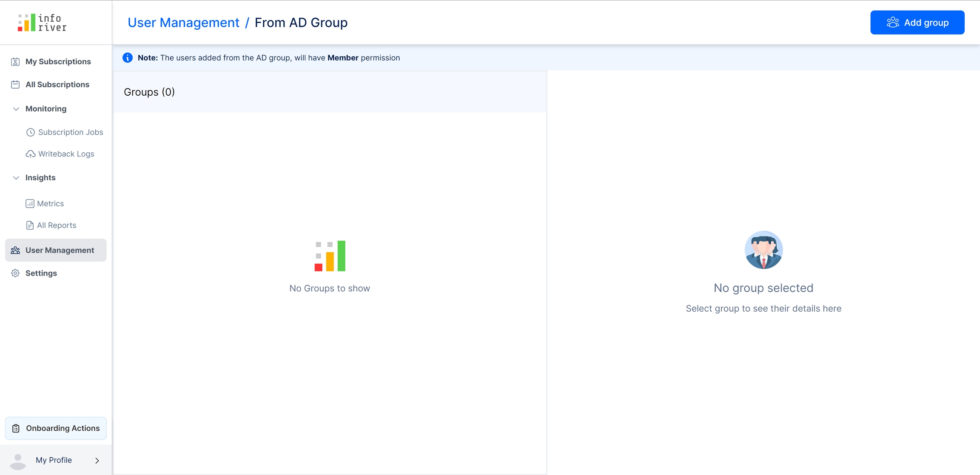Click the Writeback Logs cloud icon

31,154
